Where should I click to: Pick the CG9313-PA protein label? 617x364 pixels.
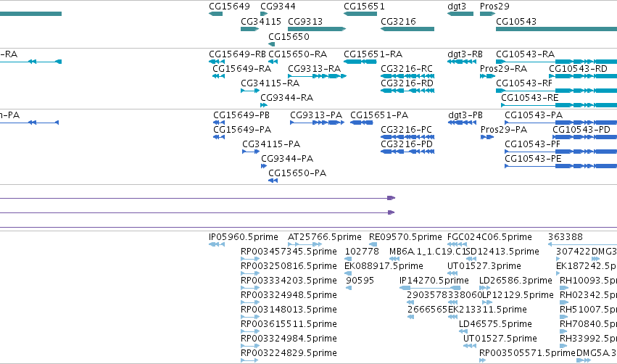(x=316, y=115)
